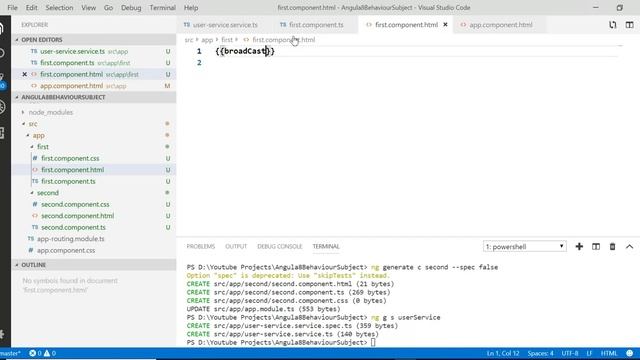Open the Manage gear icon
Screen dimensions: 640x360
tap(2, 334)
